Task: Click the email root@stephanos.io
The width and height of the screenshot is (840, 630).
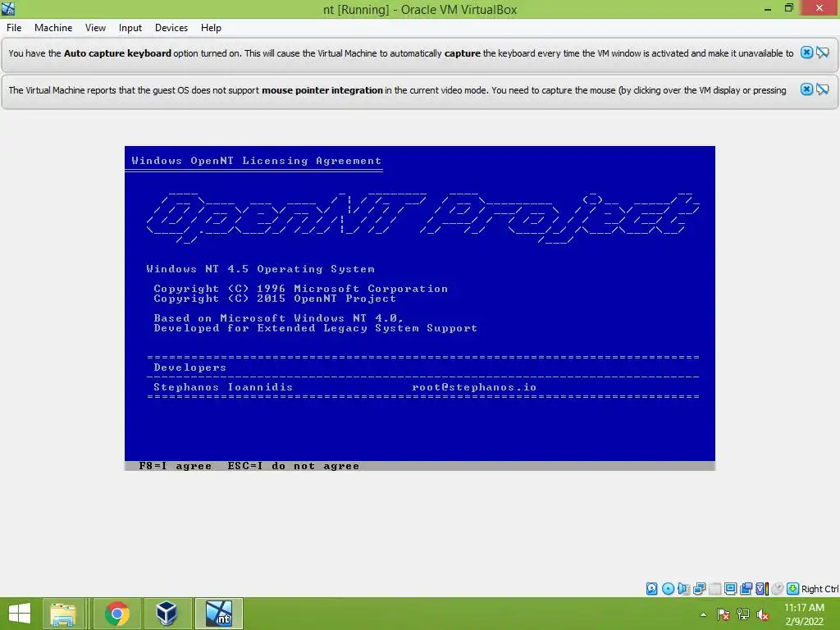Action: pyautogui.click(x=474, y=387)
